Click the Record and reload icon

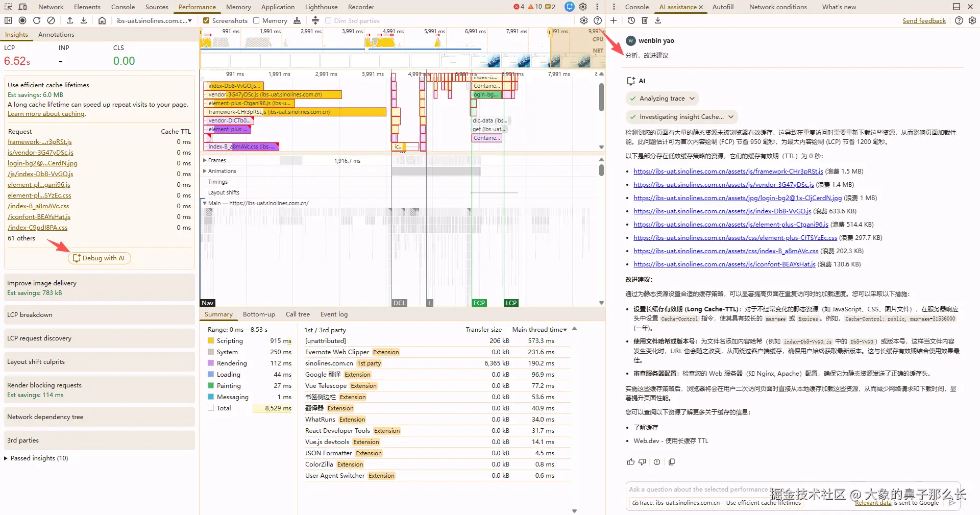[37, 20]
